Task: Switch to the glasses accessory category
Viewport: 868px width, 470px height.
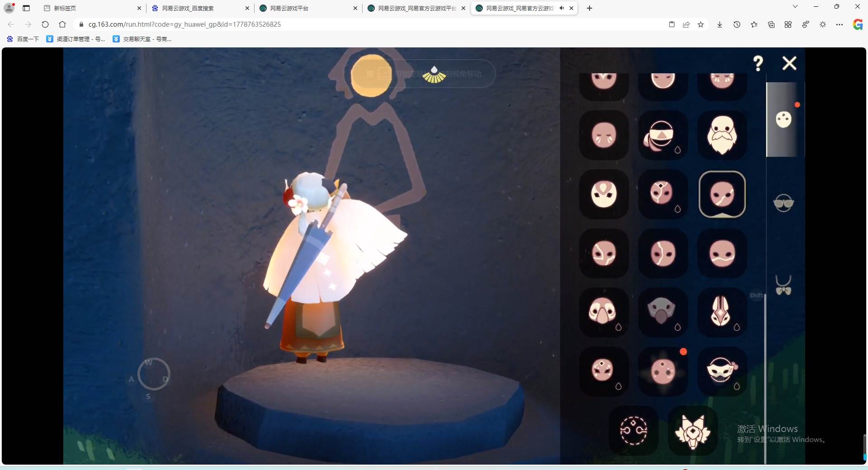Action: tap(783, 203)
